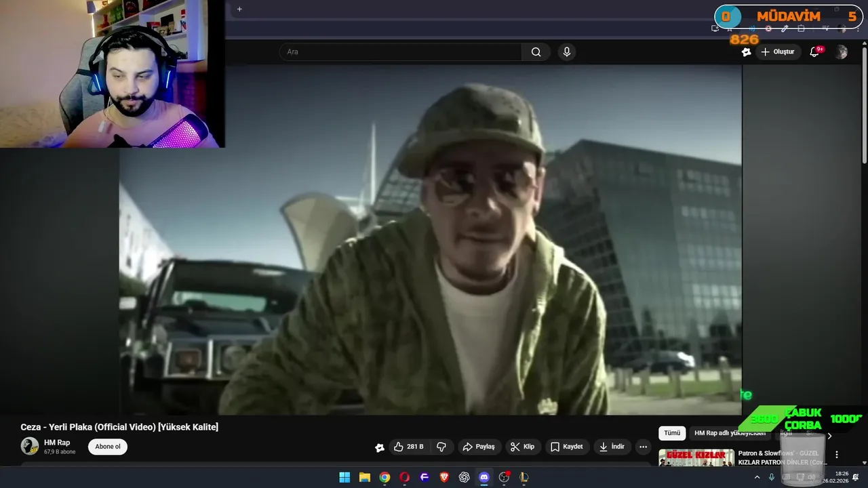The image size is (868, 488).
Task: Open GÜZEL KIZLAR video thumbnail
Action: [x=696, y=457]
